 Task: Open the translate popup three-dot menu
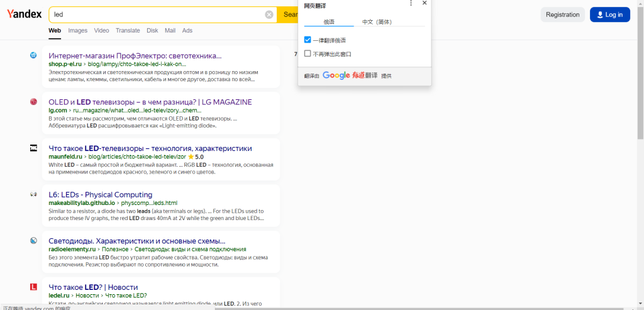[x=411, y=3]
